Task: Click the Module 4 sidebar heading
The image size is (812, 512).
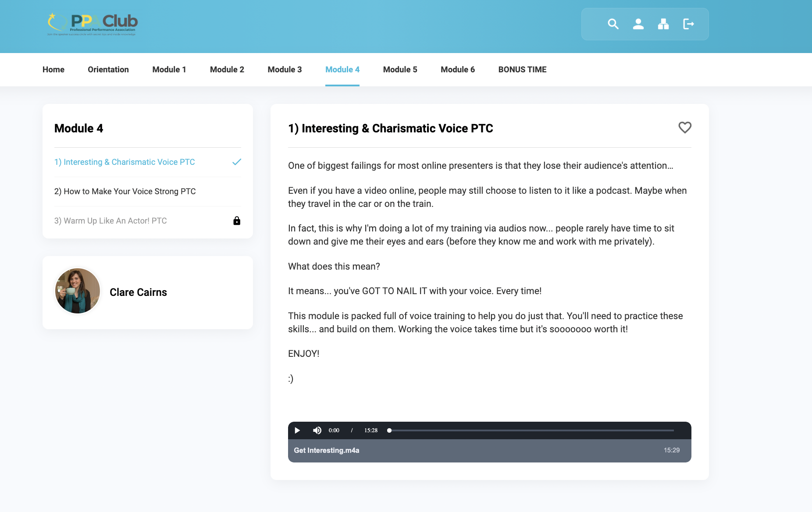Action: point(78,128)
